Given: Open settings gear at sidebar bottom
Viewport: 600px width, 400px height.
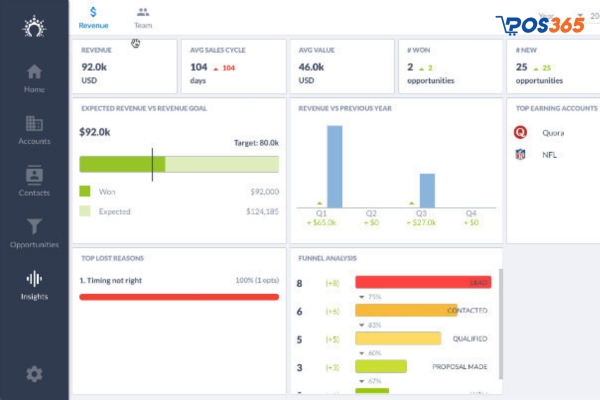Looking at the screenshot, I should coord(34,374).
